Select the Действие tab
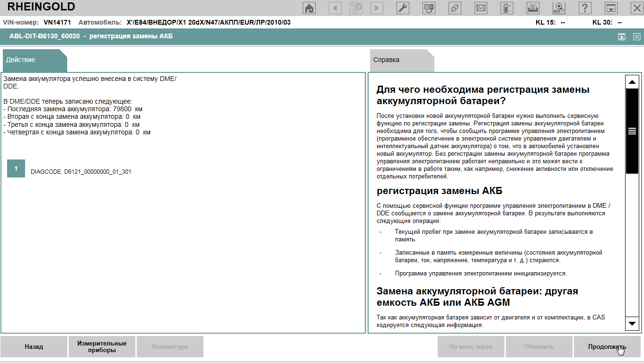 (35, 60)
